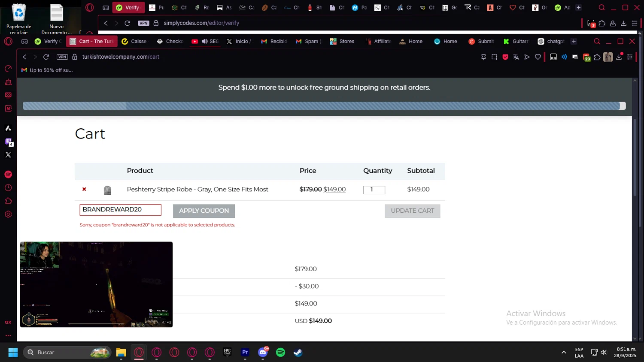Click the cart address bar URL
The height and width of the screenshot is (362, 644).
click(x=121, y=57)
